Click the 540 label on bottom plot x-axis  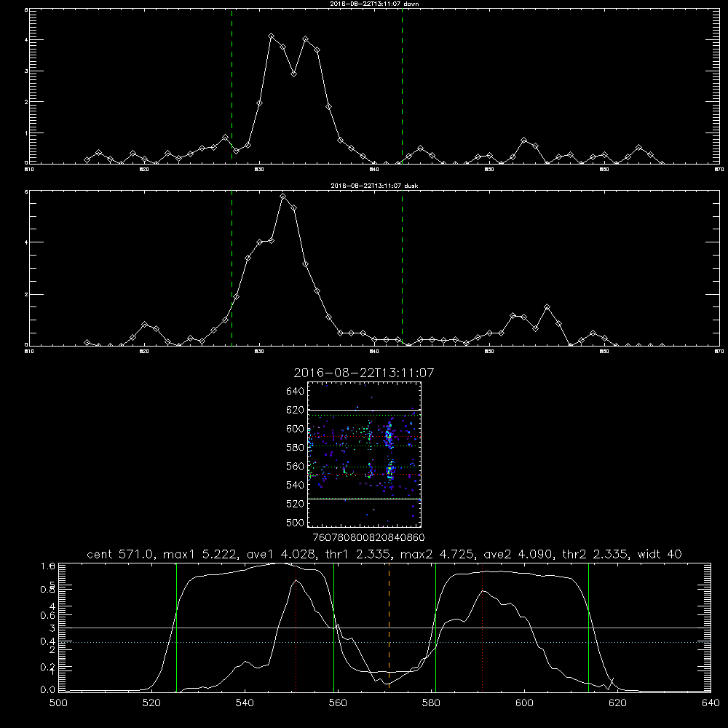tap(245, 703)
